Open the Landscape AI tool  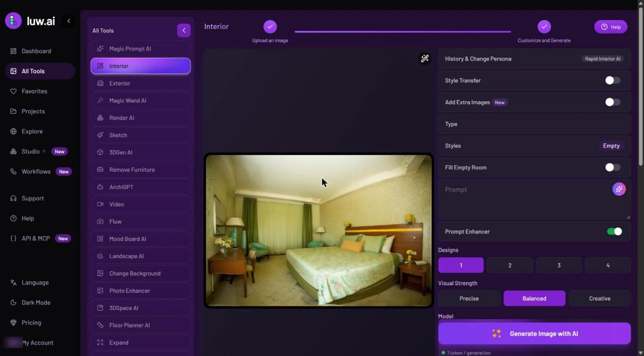141,256
